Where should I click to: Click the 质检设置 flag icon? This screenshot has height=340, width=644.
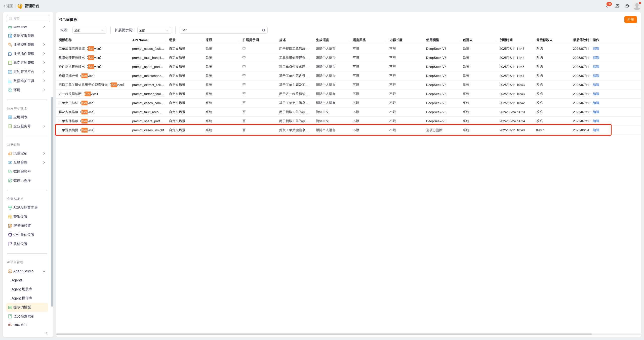point(10,244)
